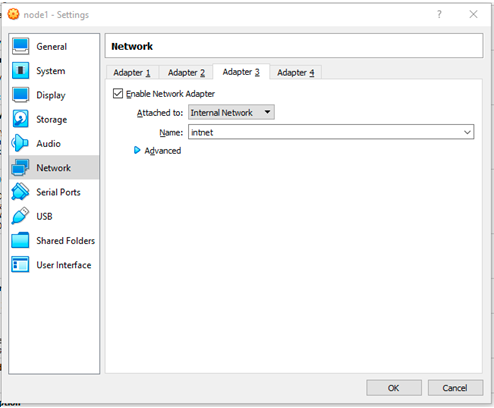Click the System chip icon
Image resolution: width=494 pixels, height=408 pixels.
point(20,70)
